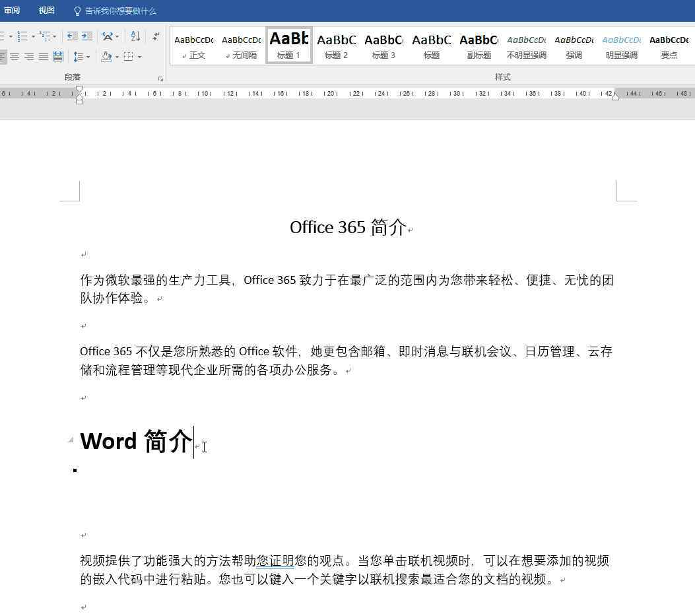Click the Asian layout (中文版式) icon

[108, 36]
